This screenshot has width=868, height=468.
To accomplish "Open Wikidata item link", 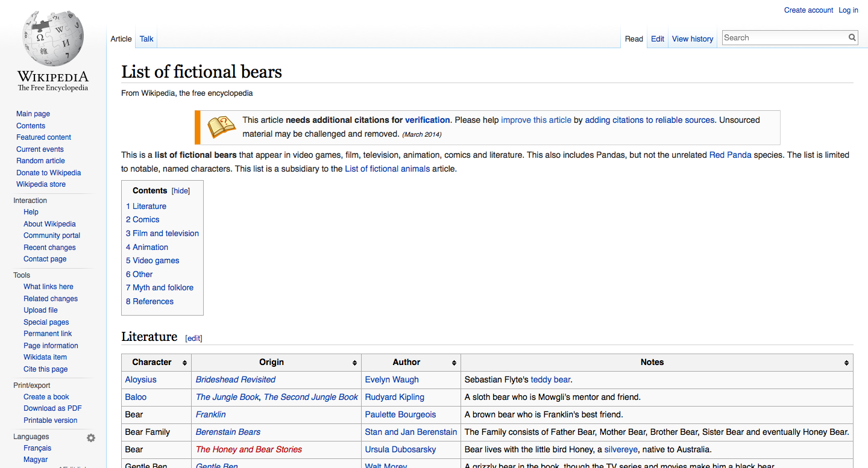I will tap(45, 357).
